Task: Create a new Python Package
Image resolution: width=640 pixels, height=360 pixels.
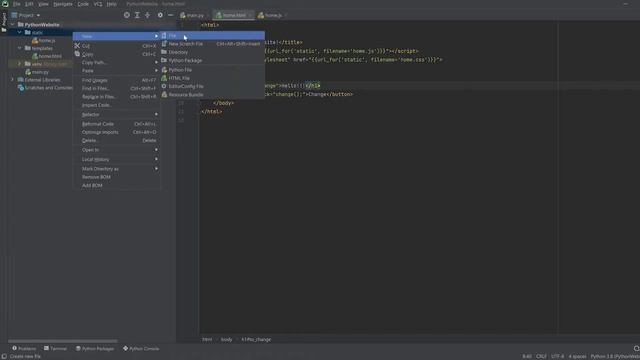Action: pos(212,60)
